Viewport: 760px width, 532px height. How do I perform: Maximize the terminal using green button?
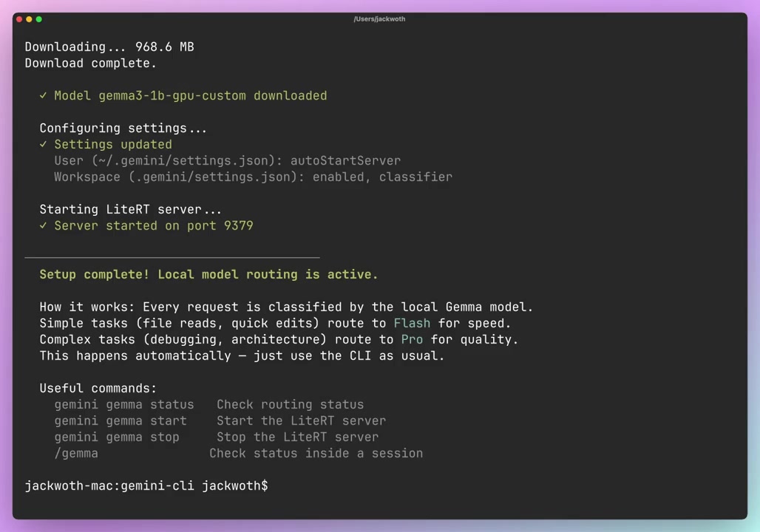(x=38, y=19)
